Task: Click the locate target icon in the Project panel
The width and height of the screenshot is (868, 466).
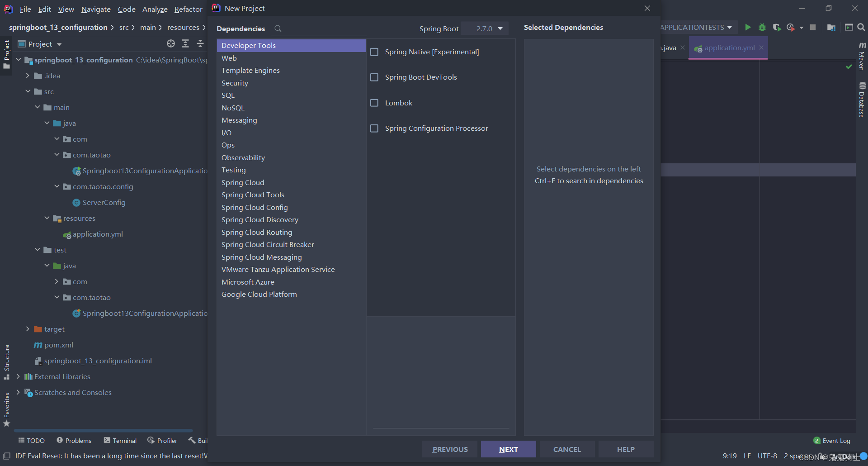Action: (171, 44)
